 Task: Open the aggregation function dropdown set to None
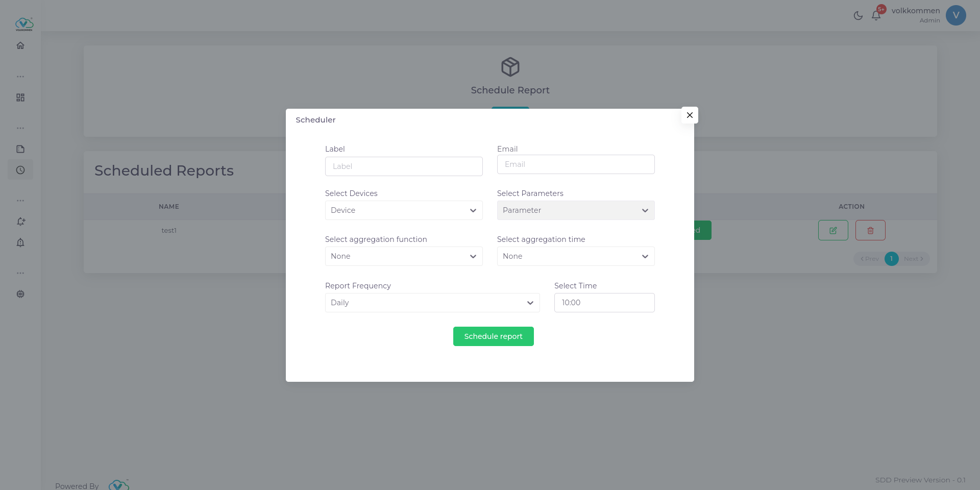click(403, 256)
